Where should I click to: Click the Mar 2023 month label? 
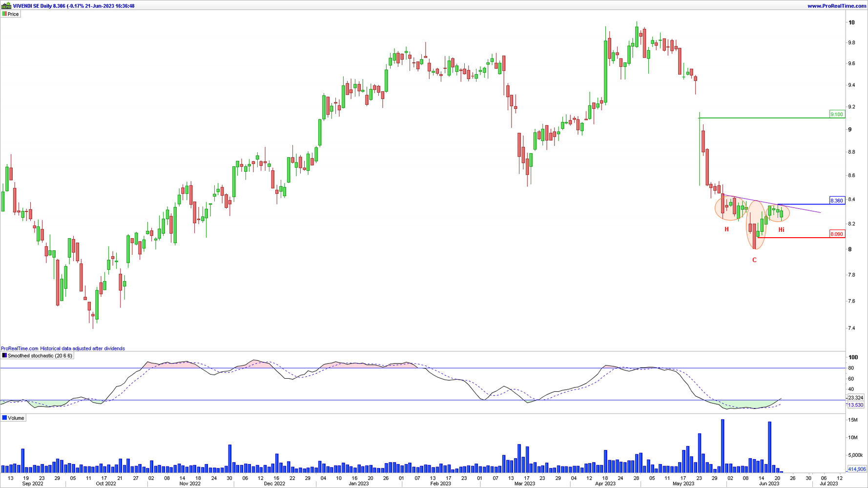525,484
